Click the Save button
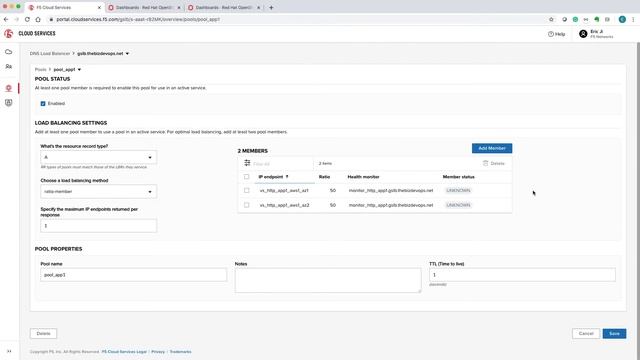 (614, 333)
